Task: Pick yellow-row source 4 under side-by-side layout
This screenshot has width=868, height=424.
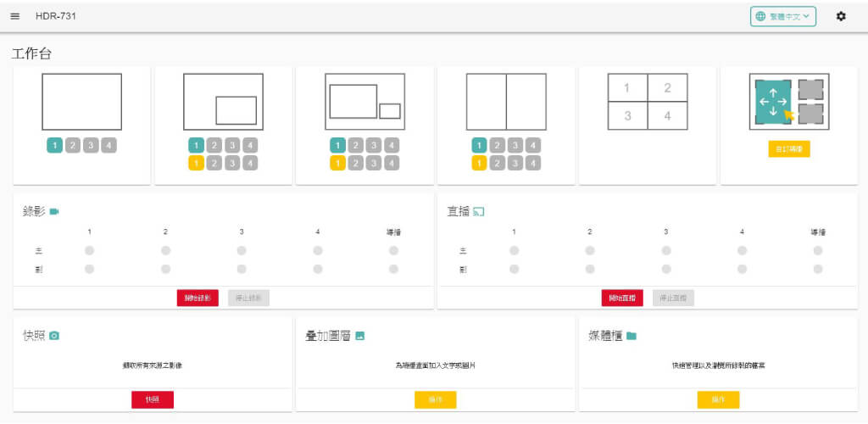Action: (533, 164)
